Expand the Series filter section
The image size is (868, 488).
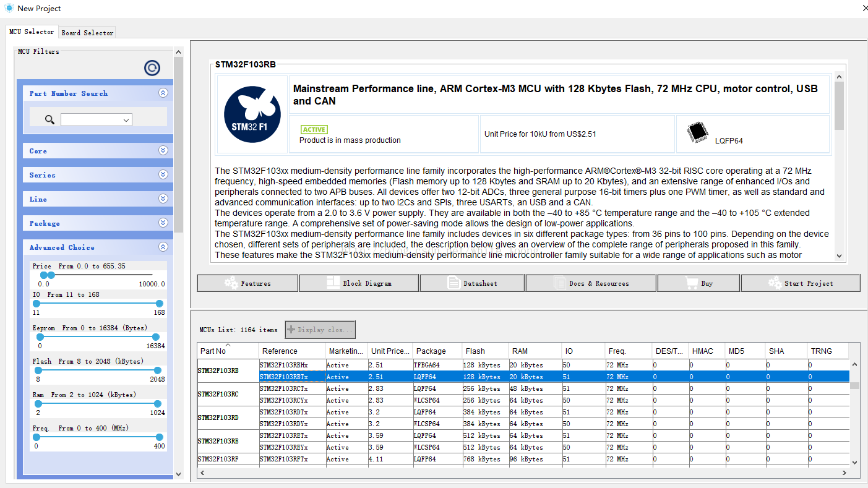(163, 174)
